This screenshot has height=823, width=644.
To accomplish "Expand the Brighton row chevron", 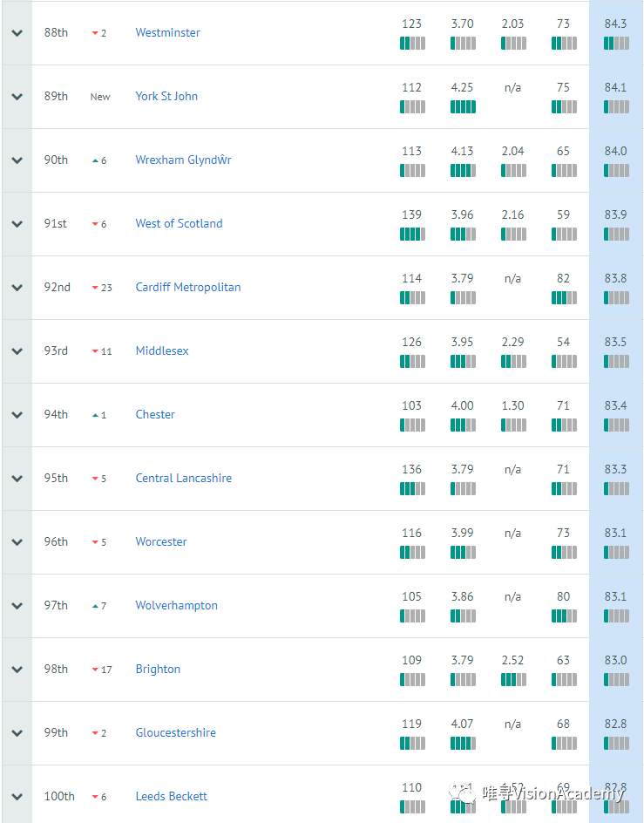I will point(17,670).
